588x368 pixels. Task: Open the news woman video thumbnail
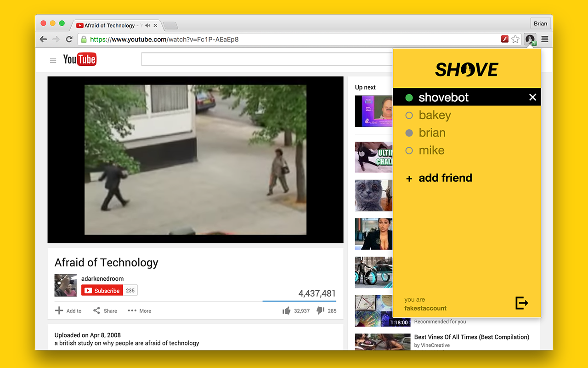coord(374,234)
